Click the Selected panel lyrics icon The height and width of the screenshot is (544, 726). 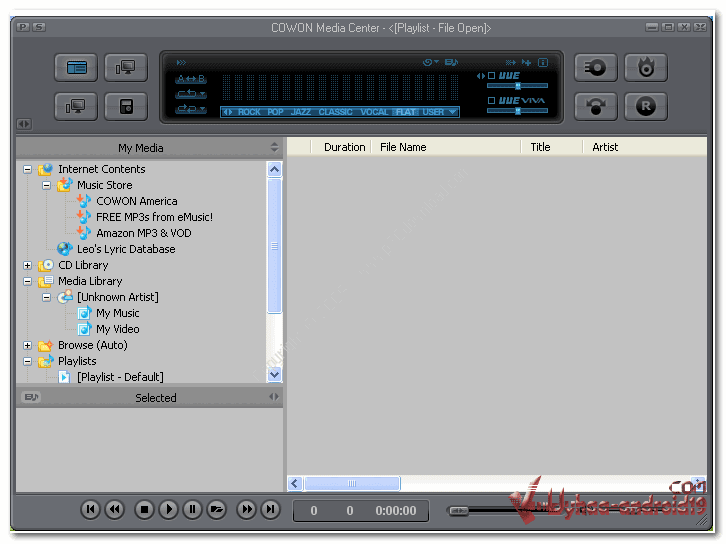pyautogui.click(x=31, y=397)
